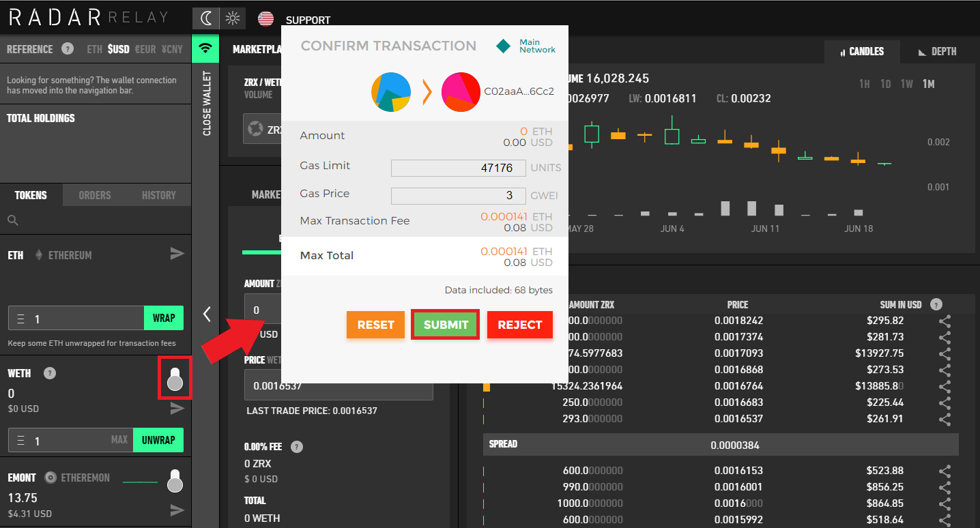Viewport: 980px width, 528px height.
Task: Open the ZRX token pair dropdown
Action: [263, 129]
